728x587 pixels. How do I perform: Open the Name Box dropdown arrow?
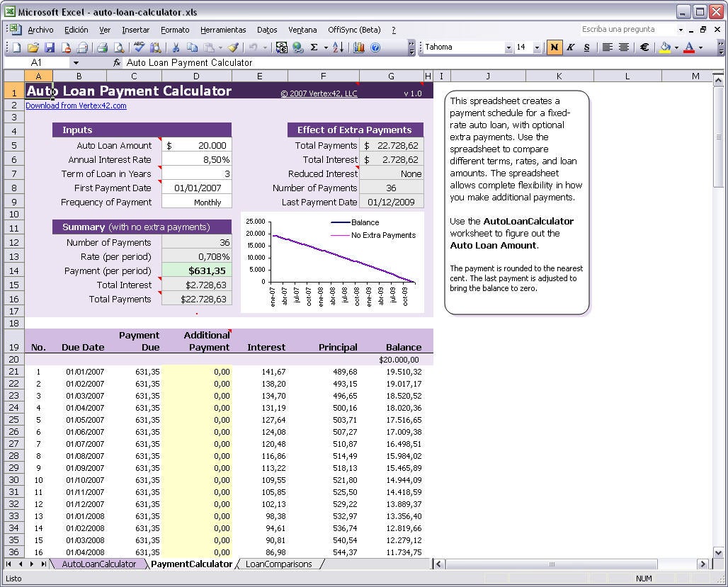(76, 63)
